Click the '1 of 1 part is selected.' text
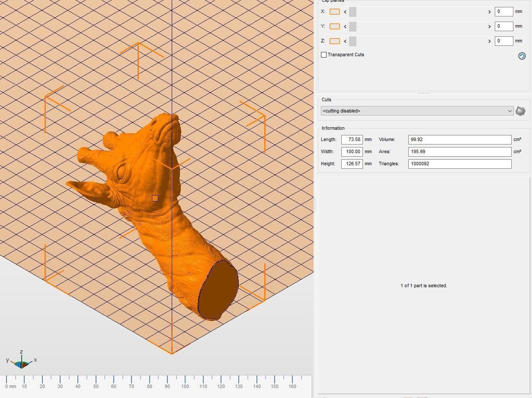 [424, 286]
